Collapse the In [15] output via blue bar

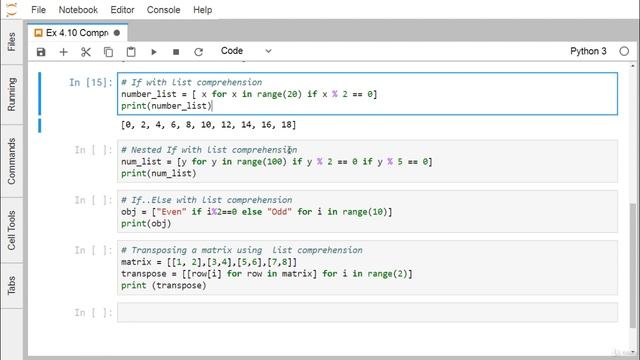click(40, 125)
